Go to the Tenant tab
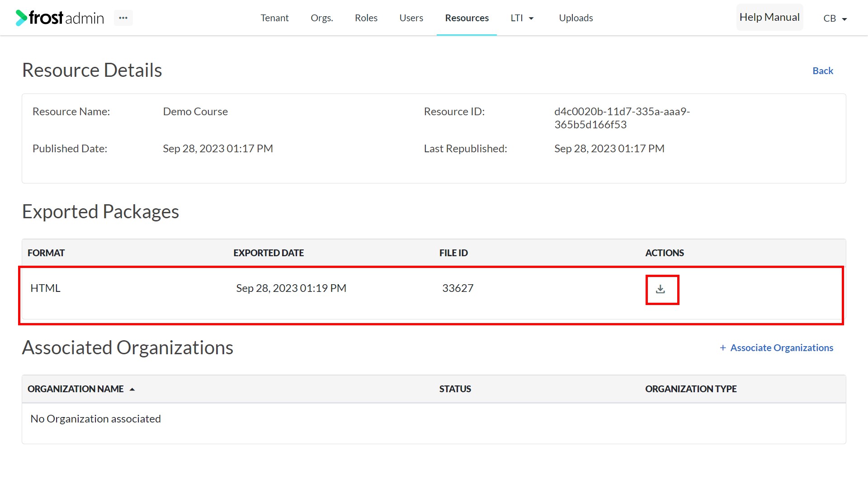868x488 pixels. [274, 18]
